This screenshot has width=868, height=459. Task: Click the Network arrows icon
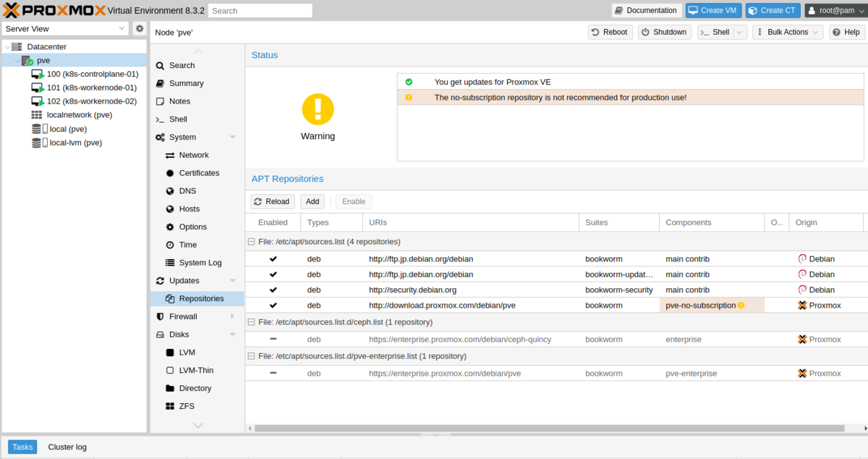click(170, 155)
